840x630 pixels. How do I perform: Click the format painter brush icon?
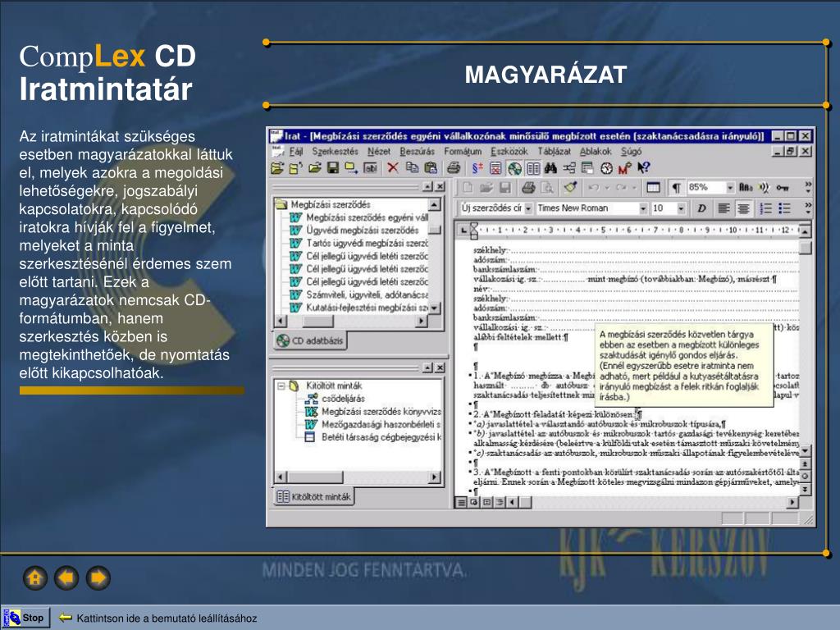pos(571,188)
